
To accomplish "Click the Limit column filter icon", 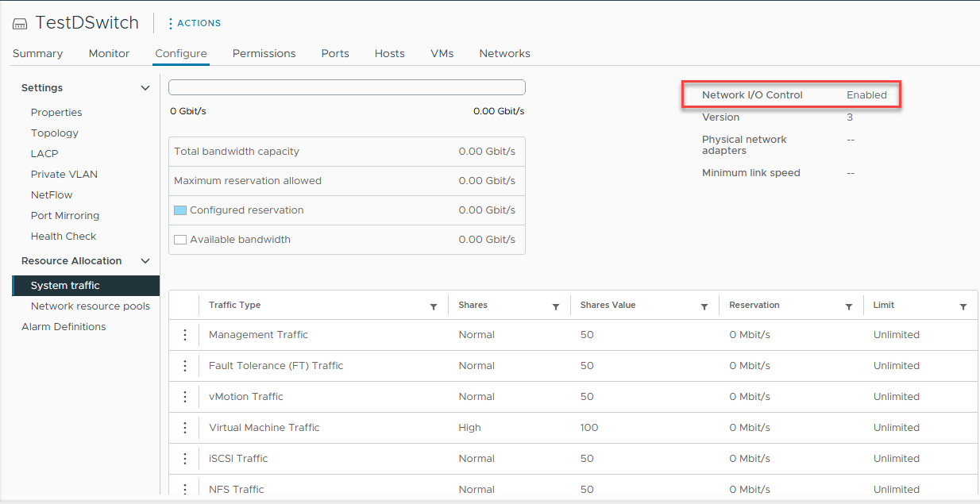I will point(963,306).
